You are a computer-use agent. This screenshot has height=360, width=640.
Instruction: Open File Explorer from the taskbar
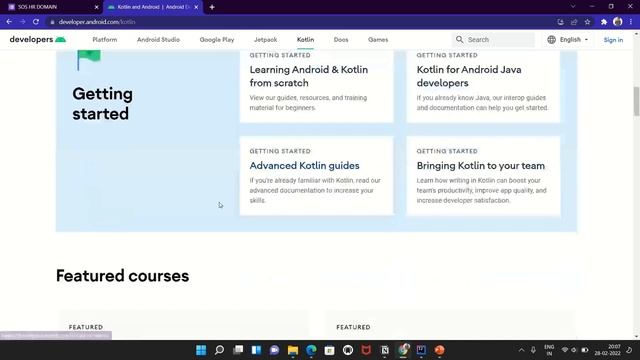pyautogui.click(x=293, y=350)
